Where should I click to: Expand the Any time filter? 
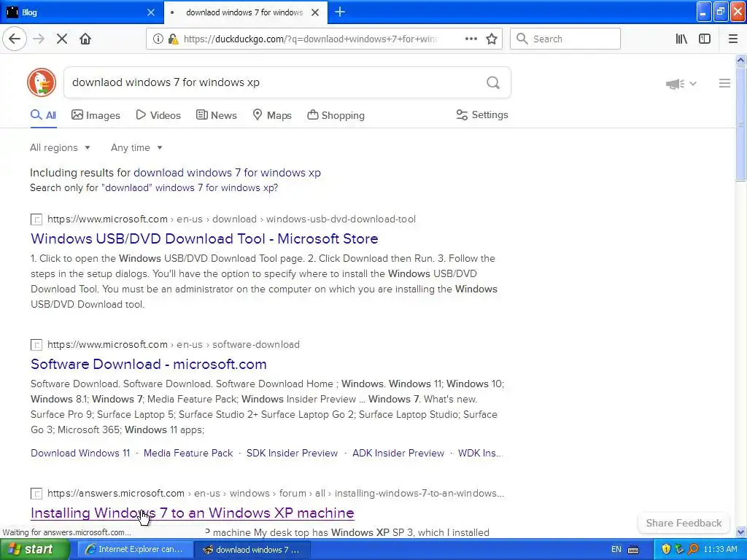pyautogui.click(x=136, y=147)
